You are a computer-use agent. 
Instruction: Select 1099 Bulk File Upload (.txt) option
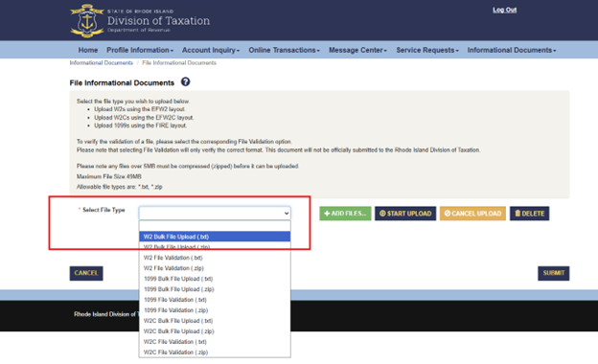(x=215, y=279)
